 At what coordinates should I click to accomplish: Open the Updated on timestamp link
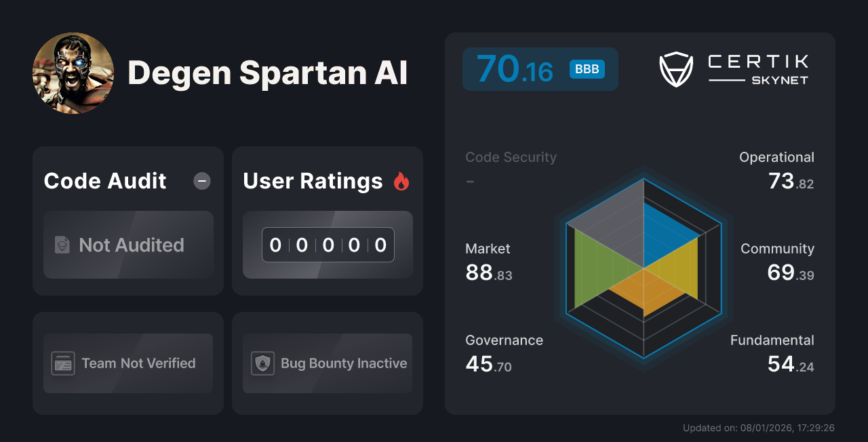(x=758, y=428)
